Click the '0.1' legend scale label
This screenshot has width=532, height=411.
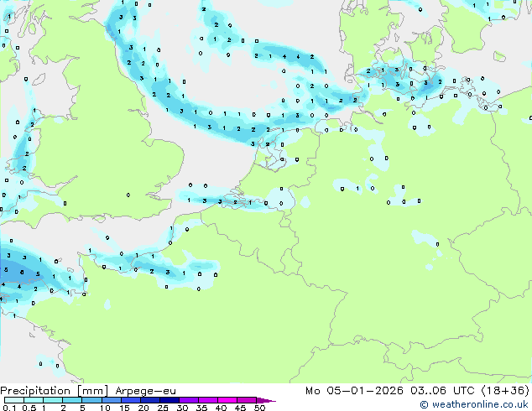[x=9, y=408]
